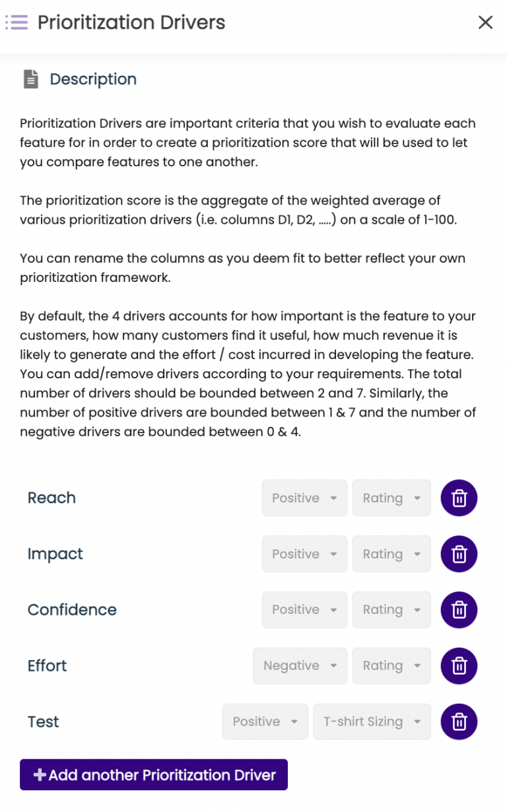Open the Rating dropdown for Impact
Image resolution: width=507 pixels, height=812 pixels.
click(391, 554)
